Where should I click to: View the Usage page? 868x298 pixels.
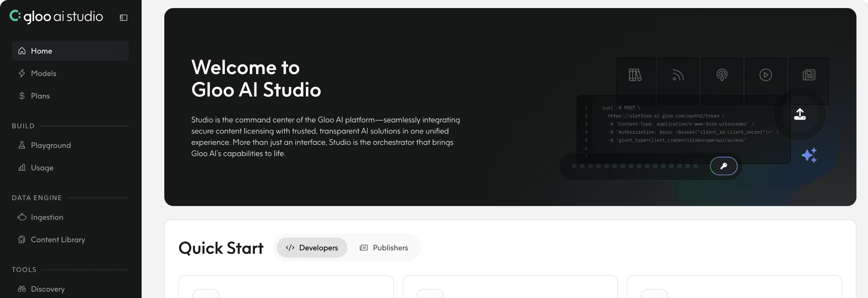point(70,168)
